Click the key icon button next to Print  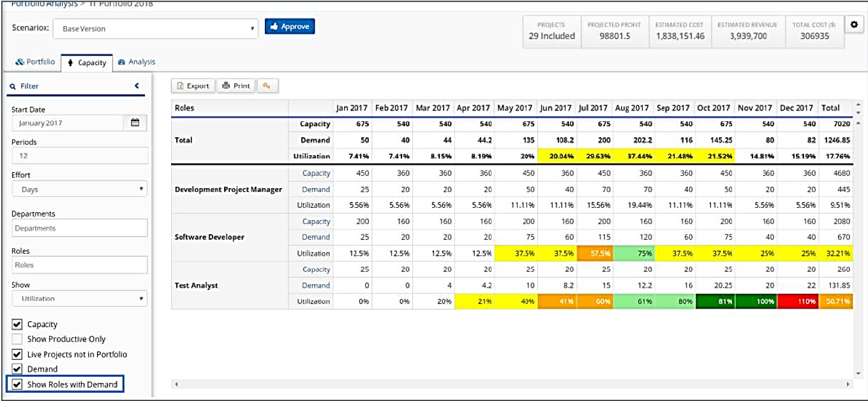[267, 85]
